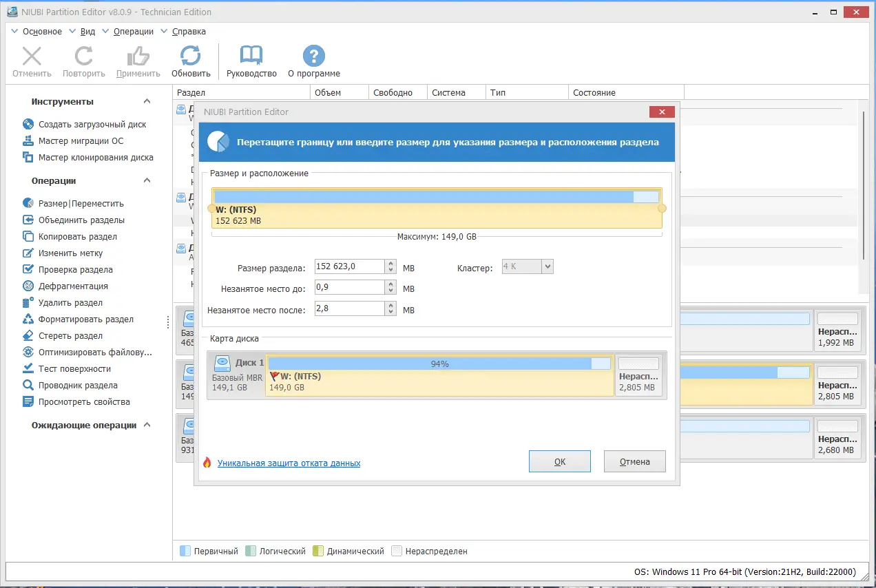Start Дефрагментация operation
This screenshot has height=588, width=876.
(73, 286)
